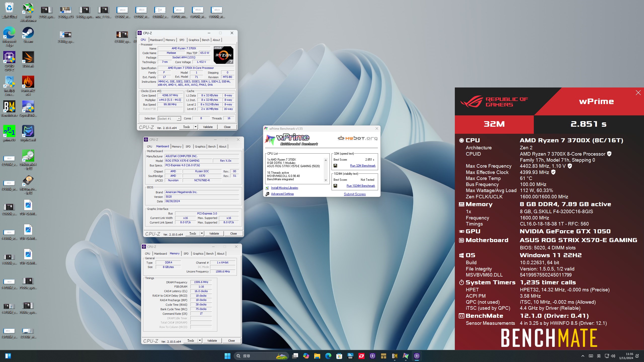Open Bench tab in Mainboard CPU-Z window
Viewport: 644px width, 362px height.
click(212, 147)
